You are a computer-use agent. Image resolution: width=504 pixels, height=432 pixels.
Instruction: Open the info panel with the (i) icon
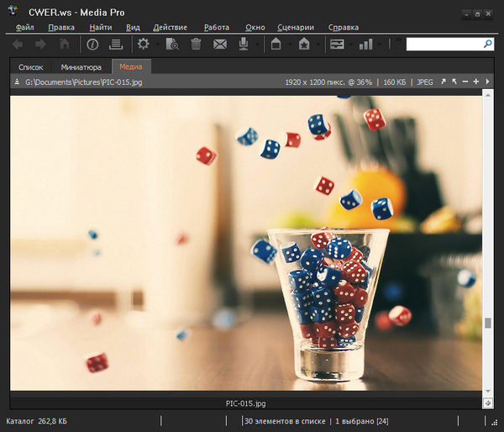coord(92,44)
